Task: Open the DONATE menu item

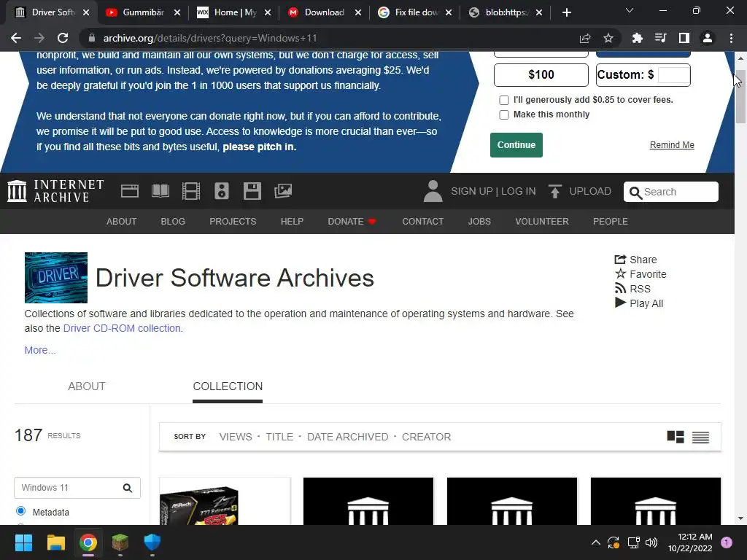Action: click(352, 222)
